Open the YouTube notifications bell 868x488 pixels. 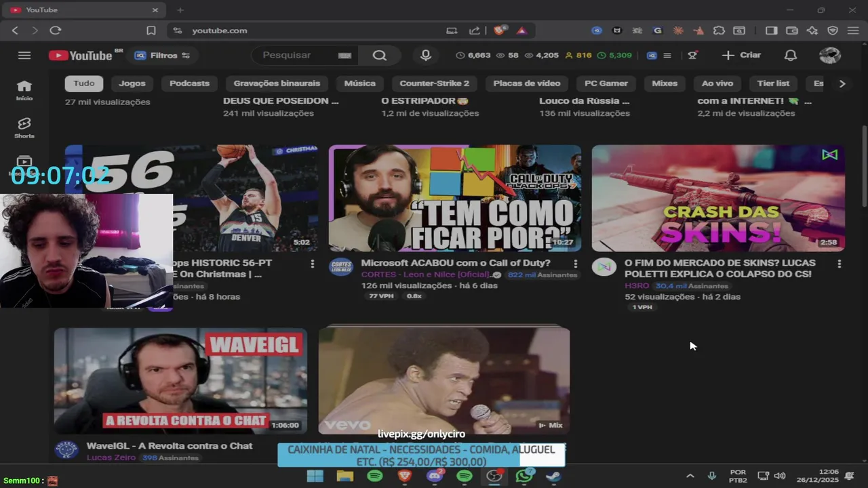click(x=791, y=56)
